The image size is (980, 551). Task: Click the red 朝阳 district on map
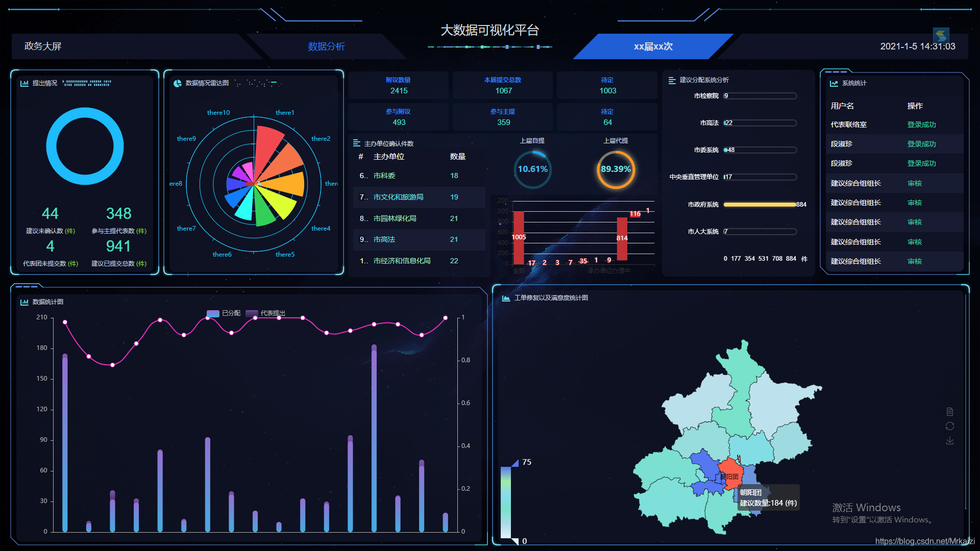[730, 470]
